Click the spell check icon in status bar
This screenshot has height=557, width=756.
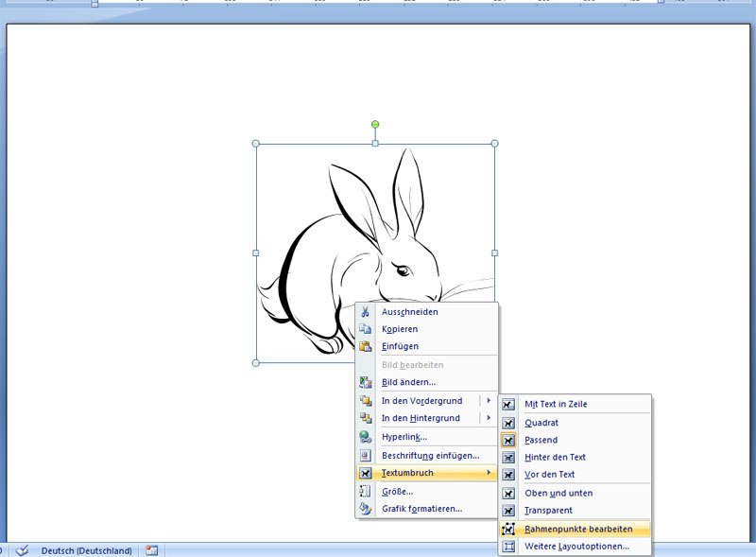(x=23, y=550)
